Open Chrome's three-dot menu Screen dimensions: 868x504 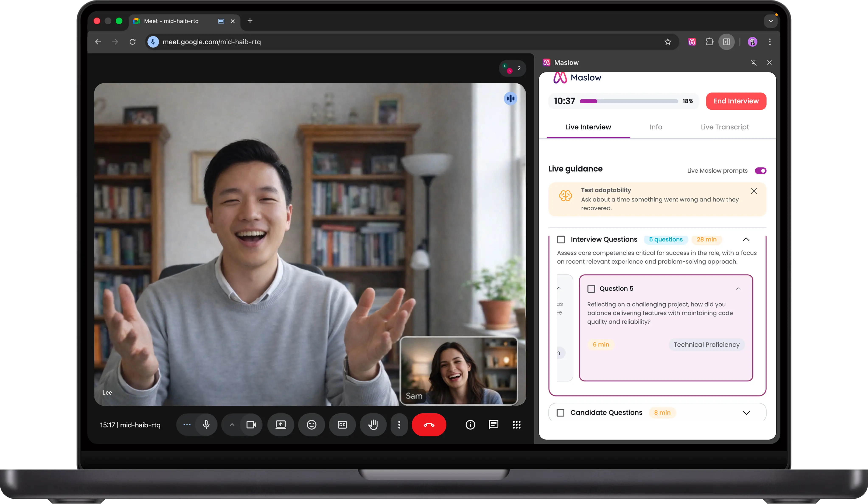[x=770, y=42]
